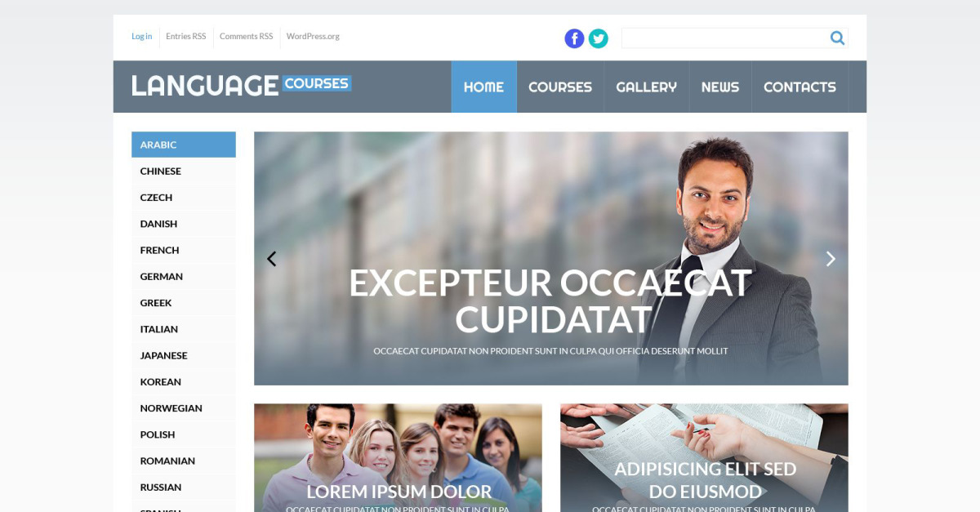Click the search magnifier icon
This screenshot has width=980, height=512.
coord(837,38)
